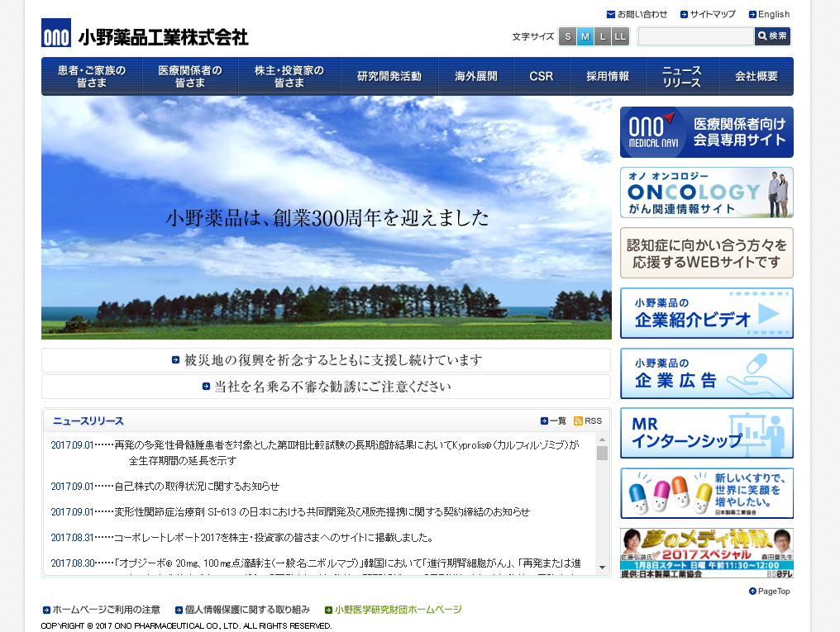Click the 小野薬品工業株式会社 company name

[x=164, y=37]
